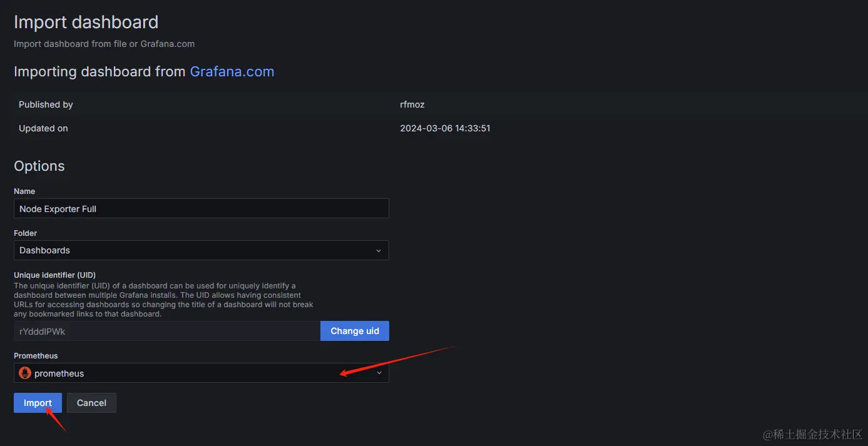Click the Unique identifier (UID) label
This screenshot has height=446, width=868.
point(54,275)
